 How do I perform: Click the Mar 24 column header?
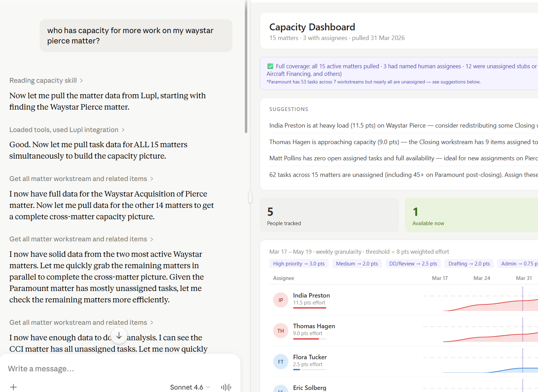pyautogui.click(x=482, y=278)
